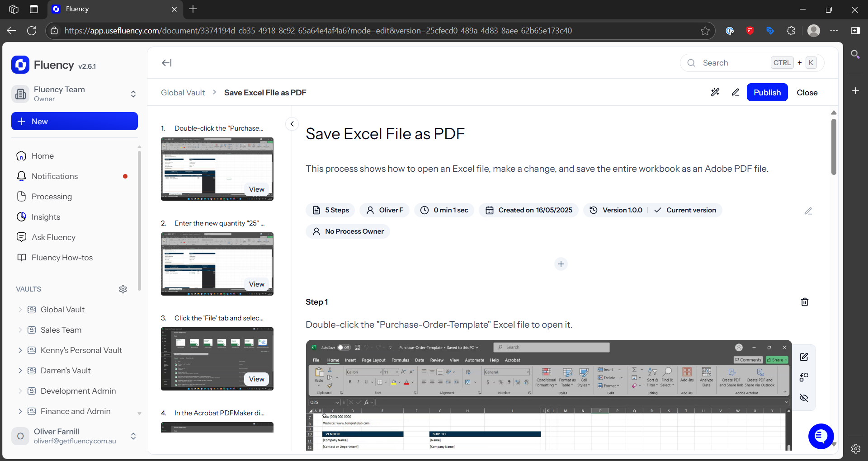Select the Global Vault tree item
868x461 pixels.
[x=62, y=310]
